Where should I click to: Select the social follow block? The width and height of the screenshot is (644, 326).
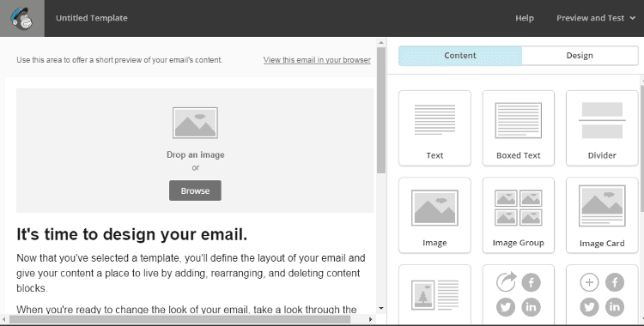coord(602,295)
